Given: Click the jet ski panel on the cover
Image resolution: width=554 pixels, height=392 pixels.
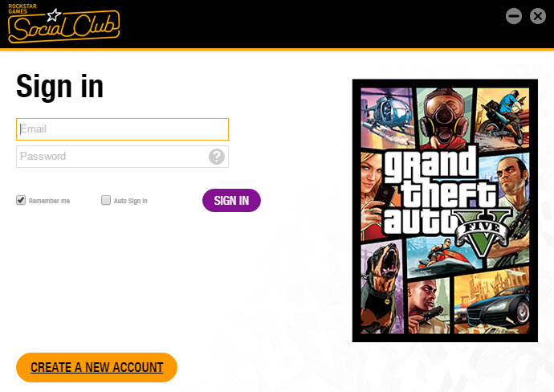Looking at the screenshot, I should pyautogui.click(x=444, y=256).
